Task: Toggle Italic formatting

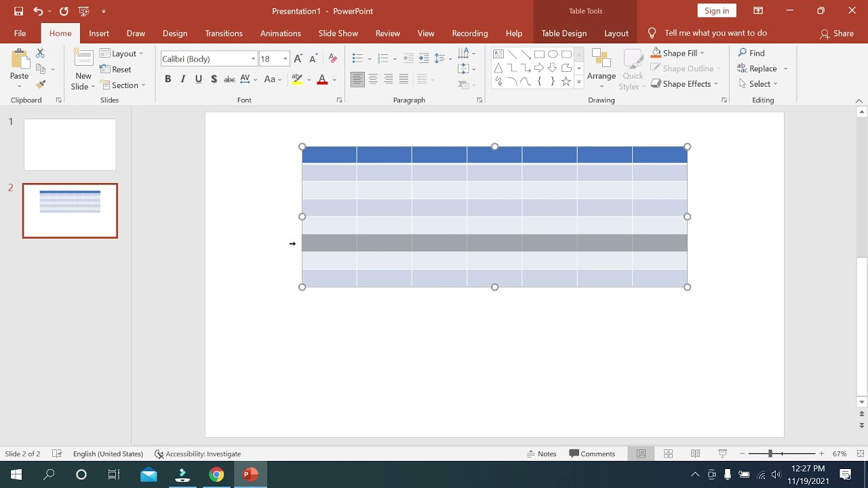Action: [183, 79]
